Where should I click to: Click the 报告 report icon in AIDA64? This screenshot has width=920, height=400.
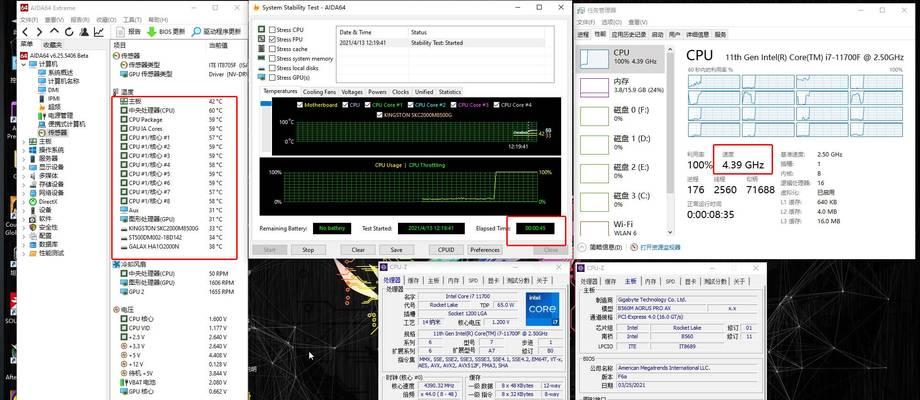[121, 32]
